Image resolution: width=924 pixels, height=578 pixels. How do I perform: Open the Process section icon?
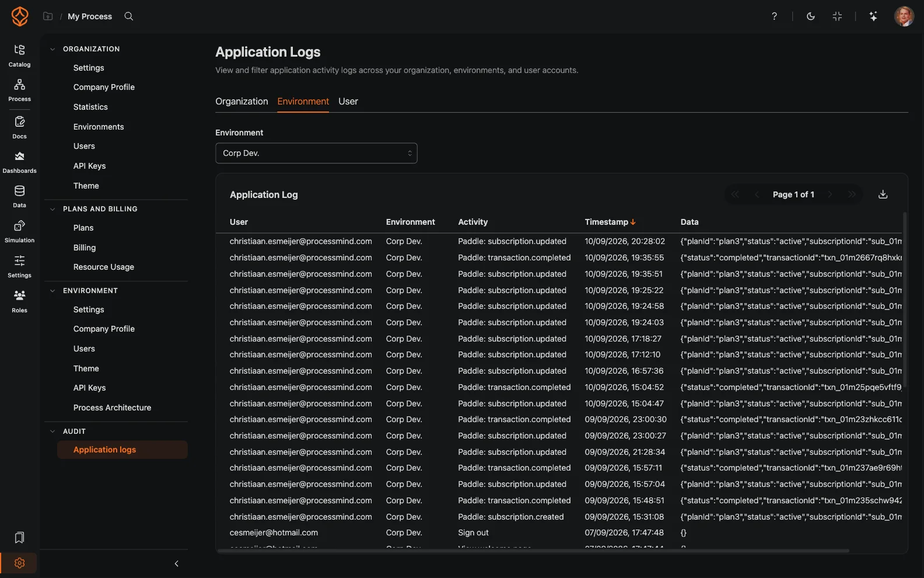point(19,90)
